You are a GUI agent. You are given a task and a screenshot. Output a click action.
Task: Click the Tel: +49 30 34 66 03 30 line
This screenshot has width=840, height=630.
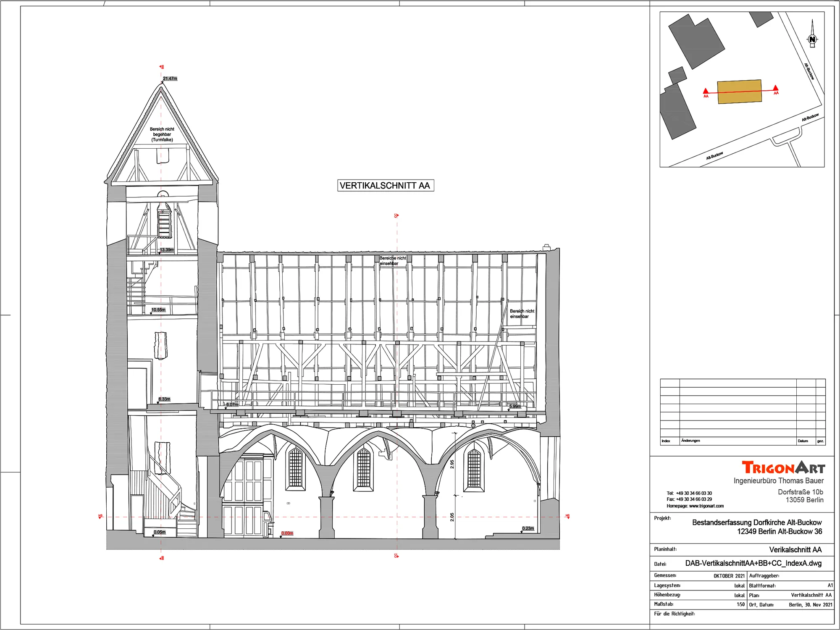(689, 493)
